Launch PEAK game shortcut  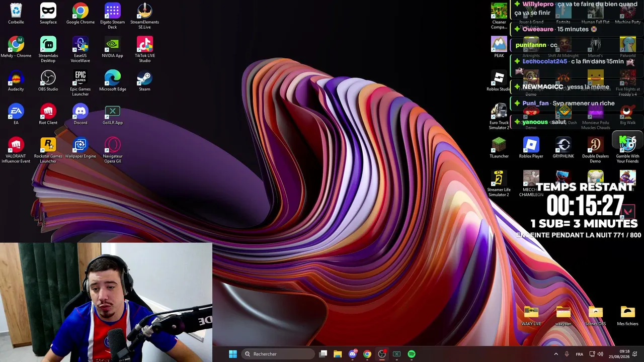coord(499,47)
